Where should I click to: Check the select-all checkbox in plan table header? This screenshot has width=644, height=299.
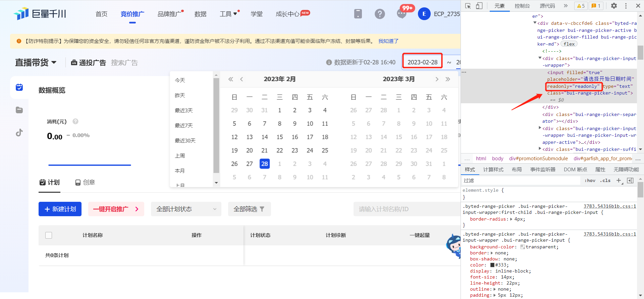[x=49, y=235]
